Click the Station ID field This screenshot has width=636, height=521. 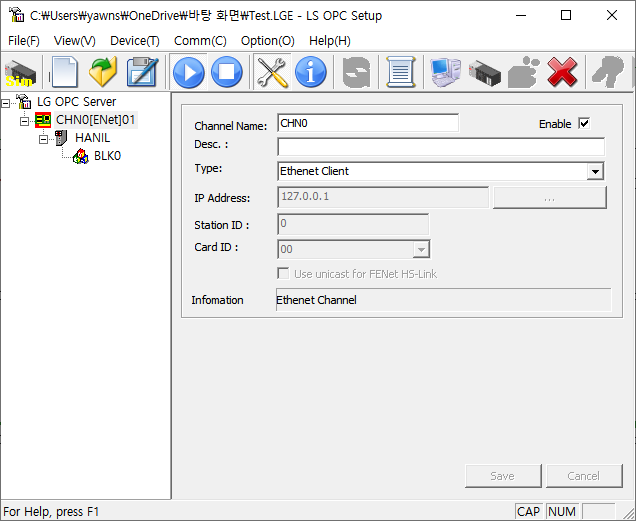[353, 224]
